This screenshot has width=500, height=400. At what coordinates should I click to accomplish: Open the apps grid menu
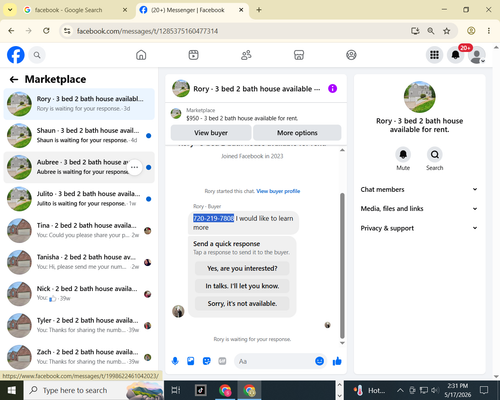point(434,55)
